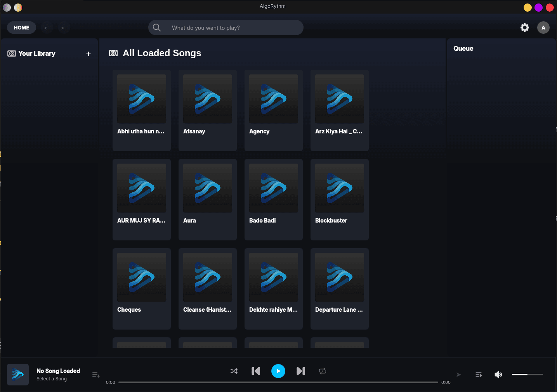Image resolution: width=557 pixels, height=392 pixels.
Task: Open the Agency song cover
Action: pos(274,99)
